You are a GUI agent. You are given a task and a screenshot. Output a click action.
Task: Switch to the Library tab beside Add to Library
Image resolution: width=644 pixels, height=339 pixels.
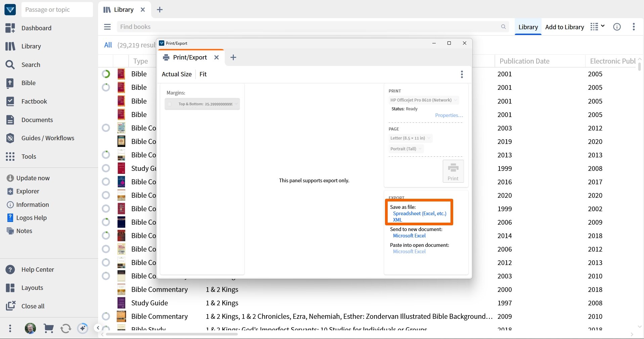[528, 27]
